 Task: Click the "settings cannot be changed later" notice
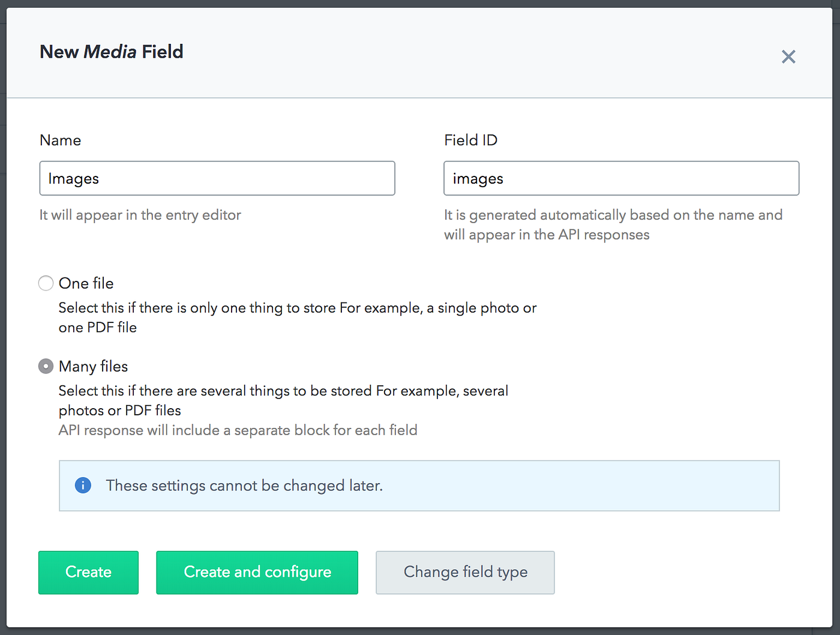click(x=244, y=486)
